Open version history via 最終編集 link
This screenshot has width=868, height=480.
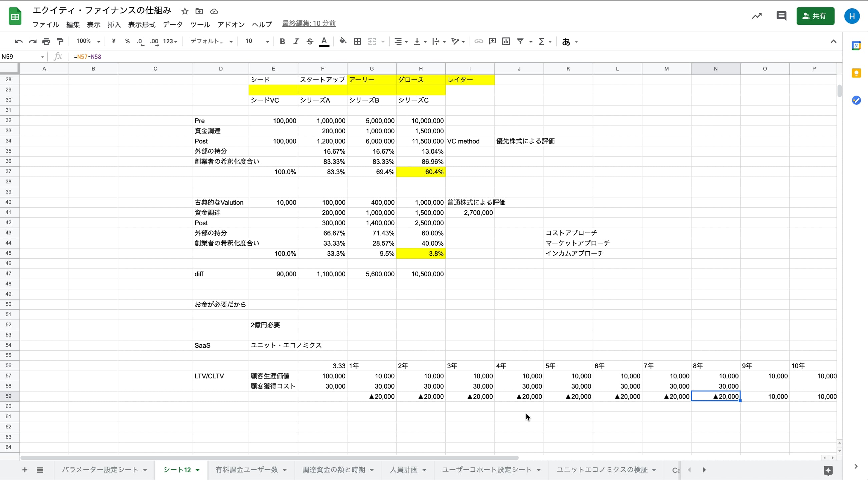pyautogui.click(x=308, y=23)
